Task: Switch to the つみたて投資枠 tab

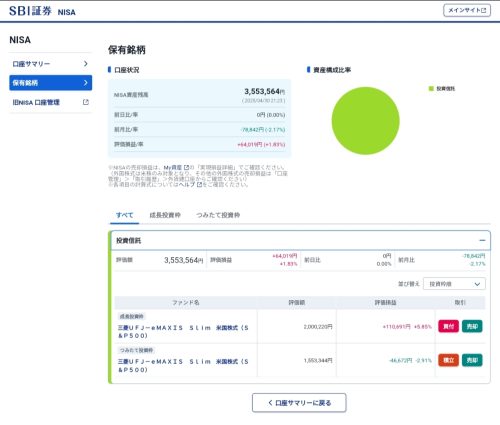Action: point(218,215)
